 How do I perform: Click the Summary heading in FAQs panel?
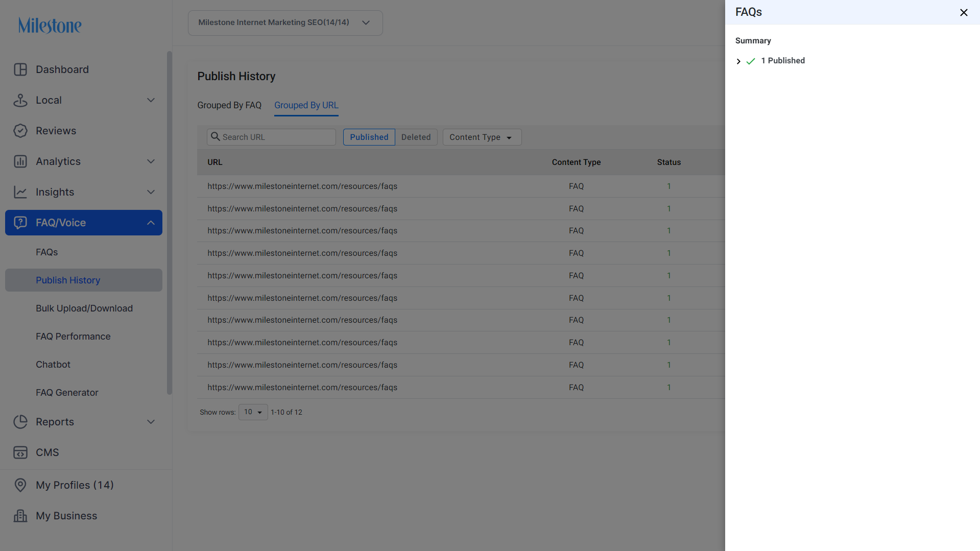point(753,41)
